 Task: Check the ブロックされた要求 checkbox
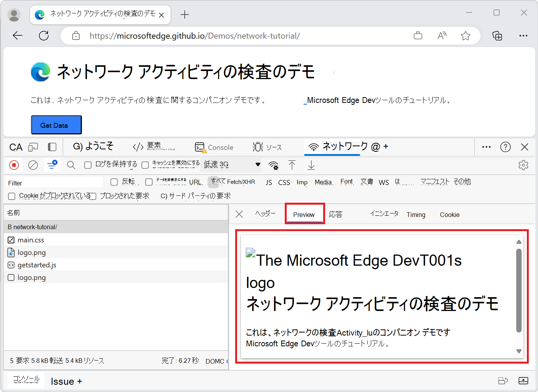(x=93, y=196)
